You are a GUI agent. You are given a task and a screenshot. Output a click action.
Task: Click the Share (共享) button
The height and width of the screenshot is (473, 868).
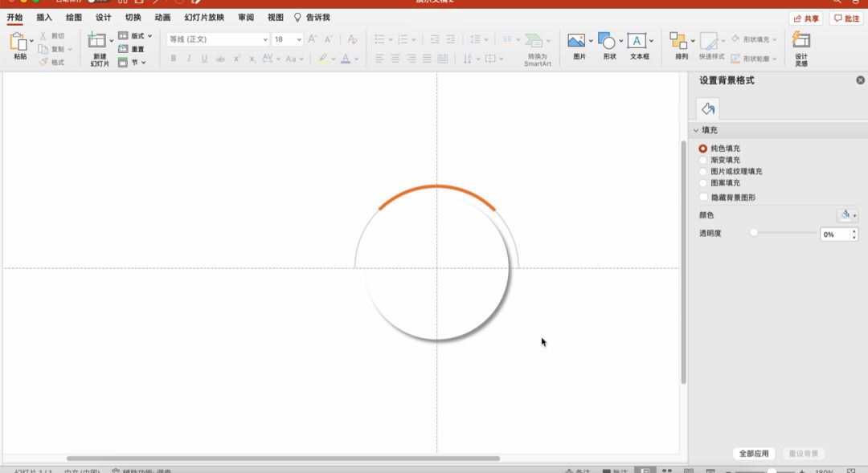tap(805, 18)
